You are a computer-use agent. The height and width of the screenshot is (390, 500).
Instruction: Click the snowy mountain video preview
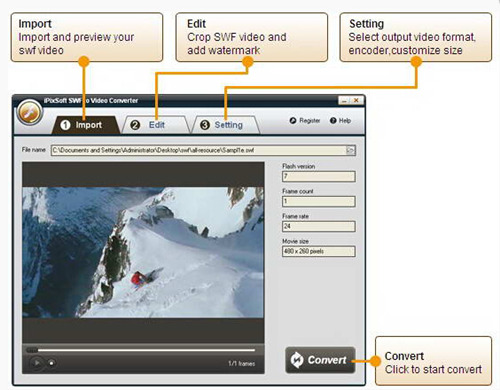[143, 252]
